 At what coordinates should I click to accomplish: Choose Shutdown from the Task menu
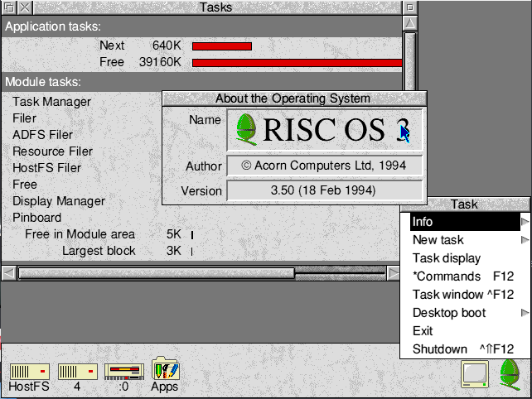point(465,349)
